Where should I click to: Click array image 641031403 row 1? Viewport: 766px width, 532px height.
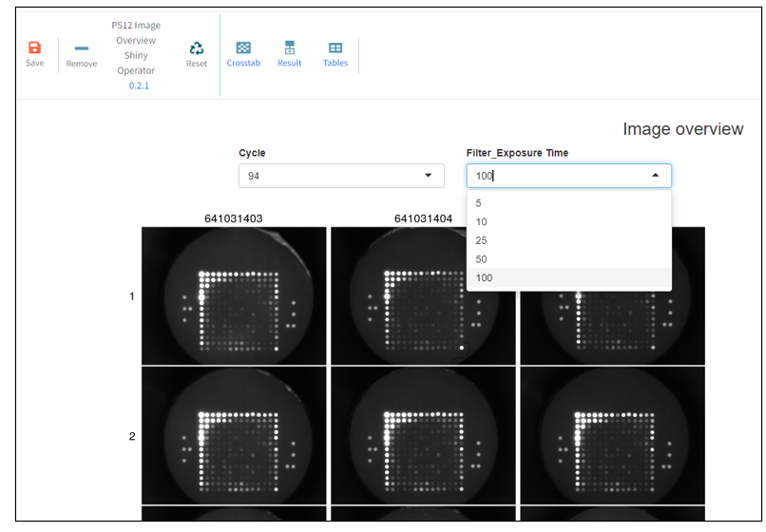[x=234, y=295]
